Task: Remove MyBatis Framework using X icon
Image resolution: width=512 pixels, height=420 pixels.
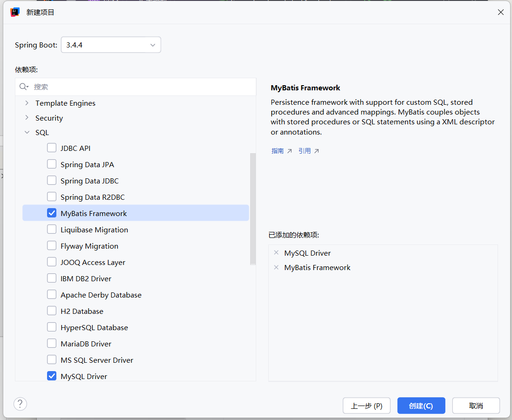Action: 276,267
